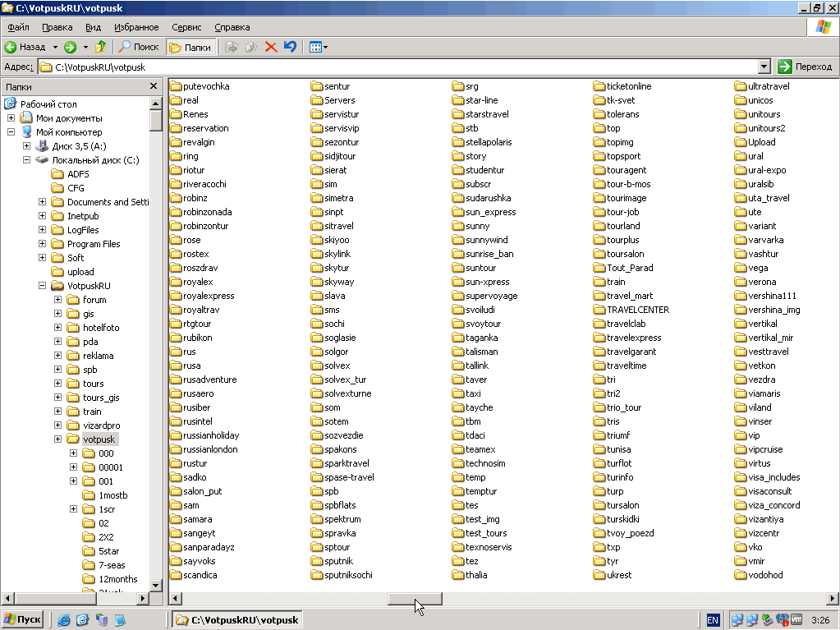
Task: Open the address bar dropdown
Action: pos(764,67)
